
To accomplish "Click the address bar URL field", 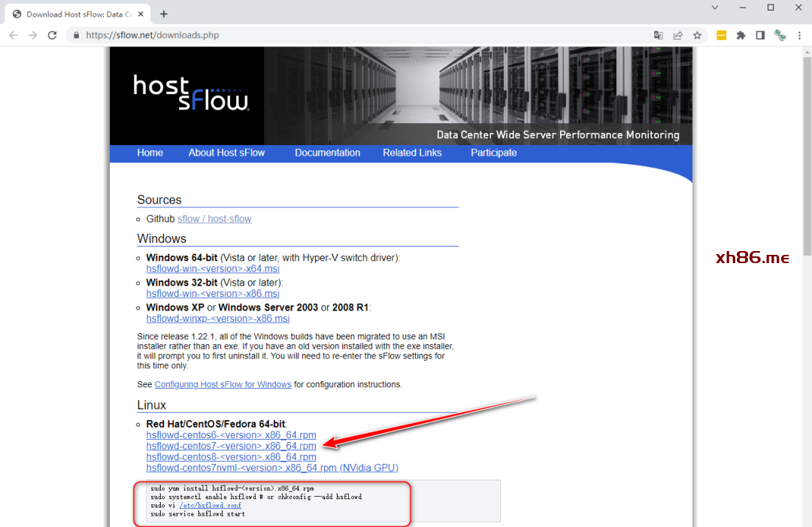I will point(361,35).
